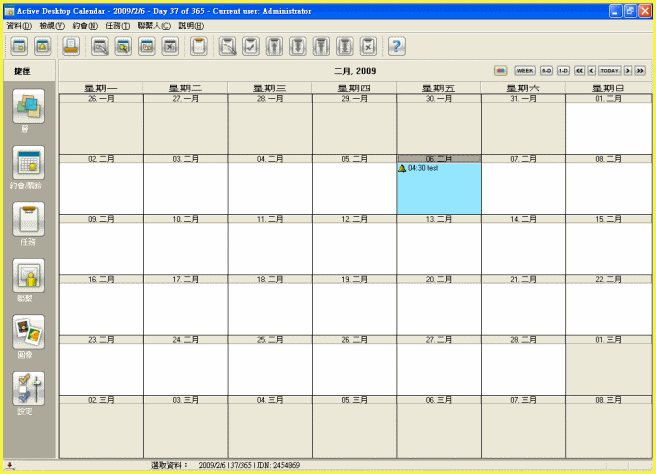Click the help question mark toolbar icon
The width and height of the screenshot is (656, 474).
pos(396,45)
